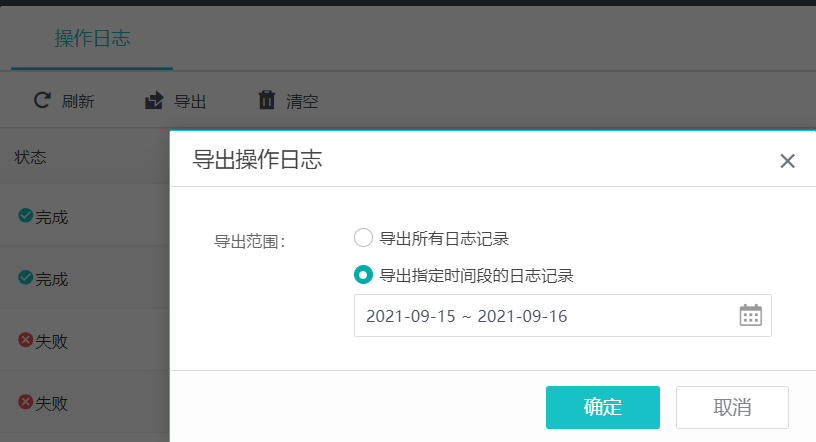Select export all log records radio

coord(363,238)
